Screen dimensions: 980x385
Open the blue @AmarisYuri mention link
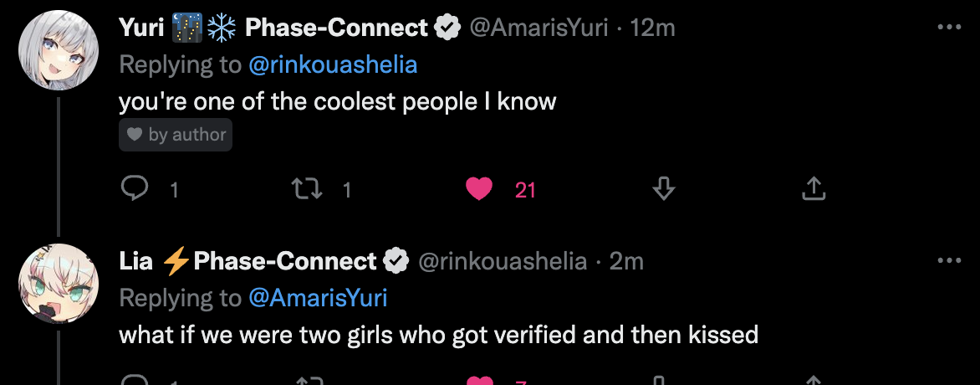(317, 298)
